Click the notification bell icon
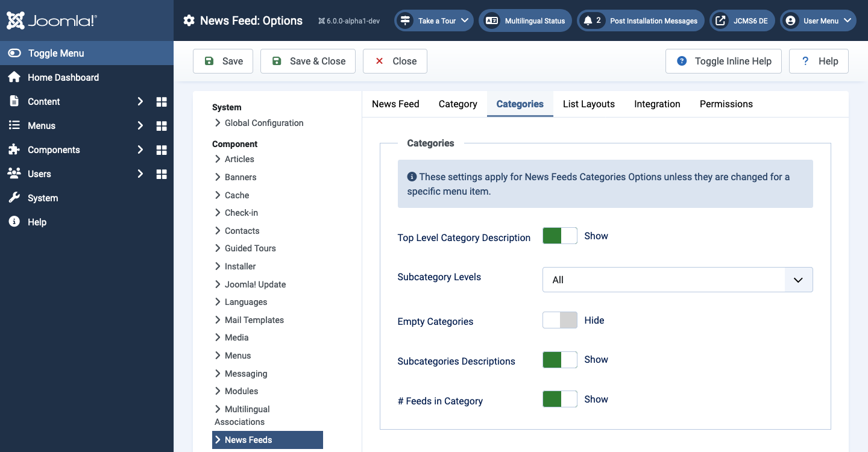The image size is (868, 452). pos(588,20)
